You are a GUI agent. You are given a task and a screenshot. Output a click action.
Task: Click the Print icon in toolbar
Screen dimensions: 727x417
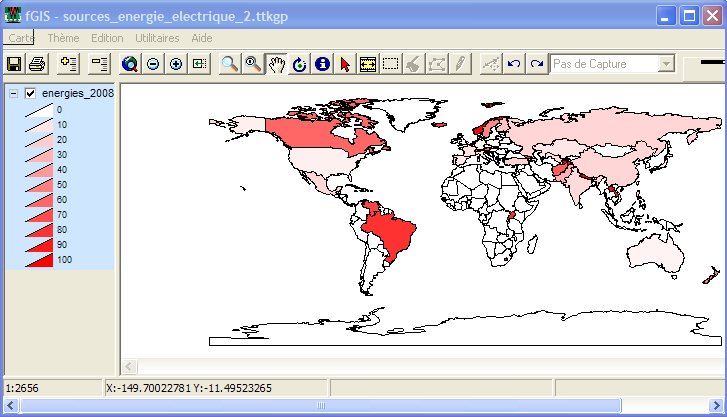pos(37,64)
